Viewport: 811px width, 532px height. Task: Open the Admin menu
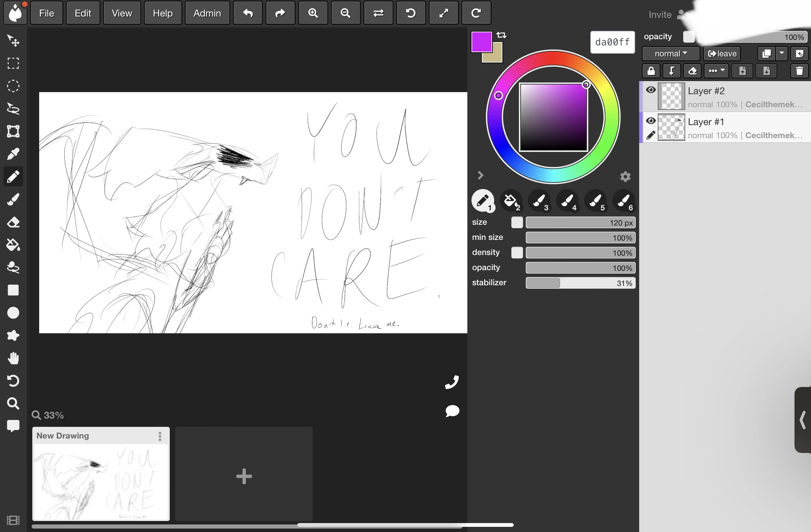(x=207, y=13)
